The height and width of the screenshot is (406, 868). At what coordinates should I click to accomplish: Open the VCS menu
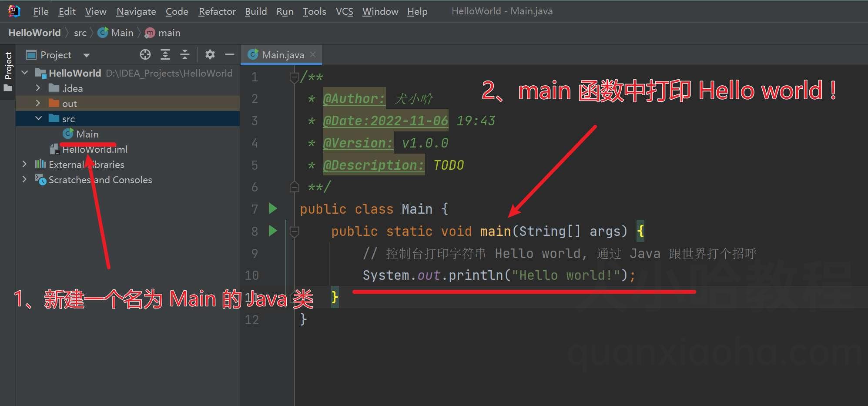(345, 11)
